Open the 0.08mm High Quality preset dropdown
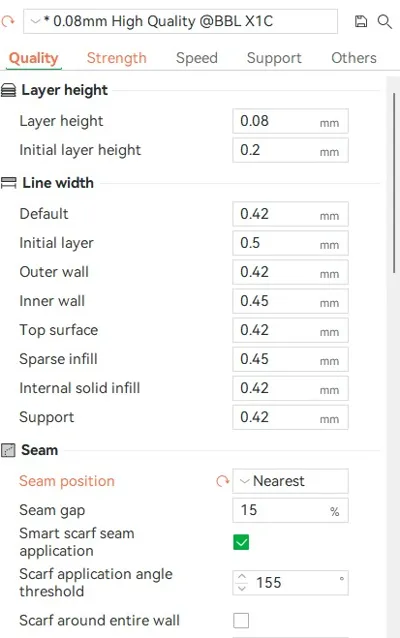Screen dimensions: 400x638 pos(180,21)
